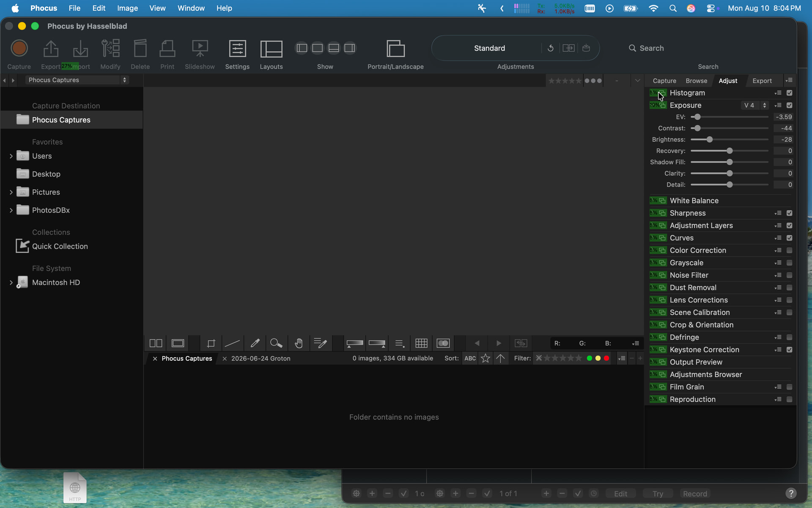This screenshot has height=508, width=812.
Task: Open the Layouts toolbar icon
Action: 271,48
